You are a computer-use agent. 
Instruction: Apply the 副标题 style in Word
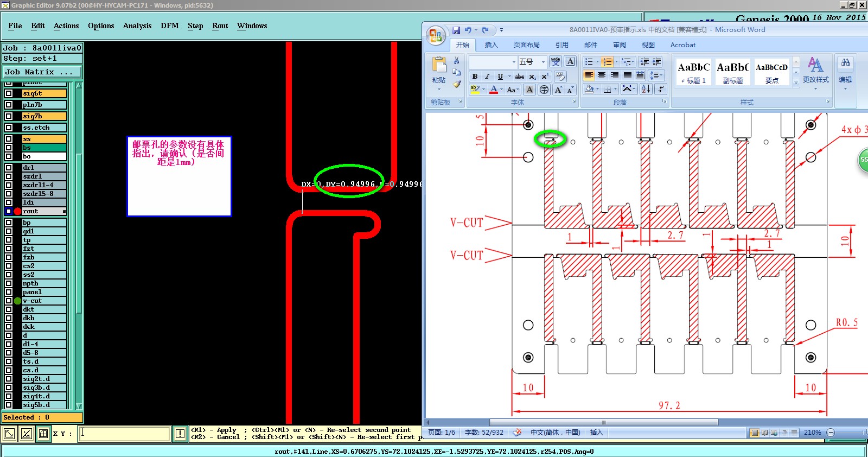(x=733, y=72)
